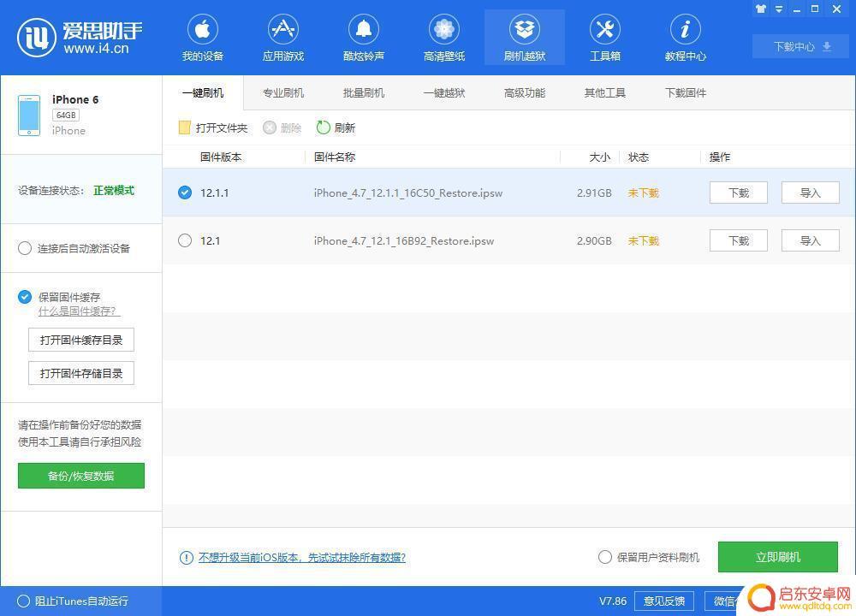Viewport: 856px width, 616px height.
Task: Click V7.86 version label
Action: tap(613, 601)
